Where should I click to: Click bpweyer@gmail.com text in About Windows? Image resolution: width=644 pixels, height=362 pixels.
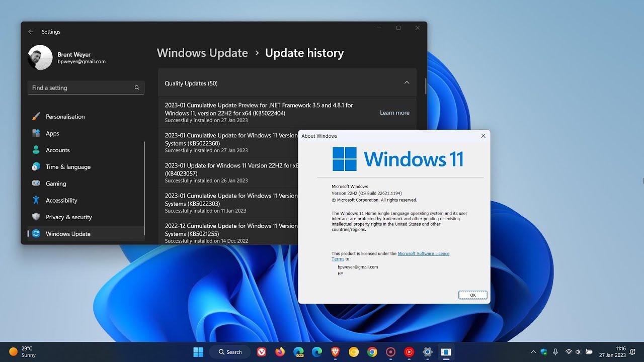358,267
